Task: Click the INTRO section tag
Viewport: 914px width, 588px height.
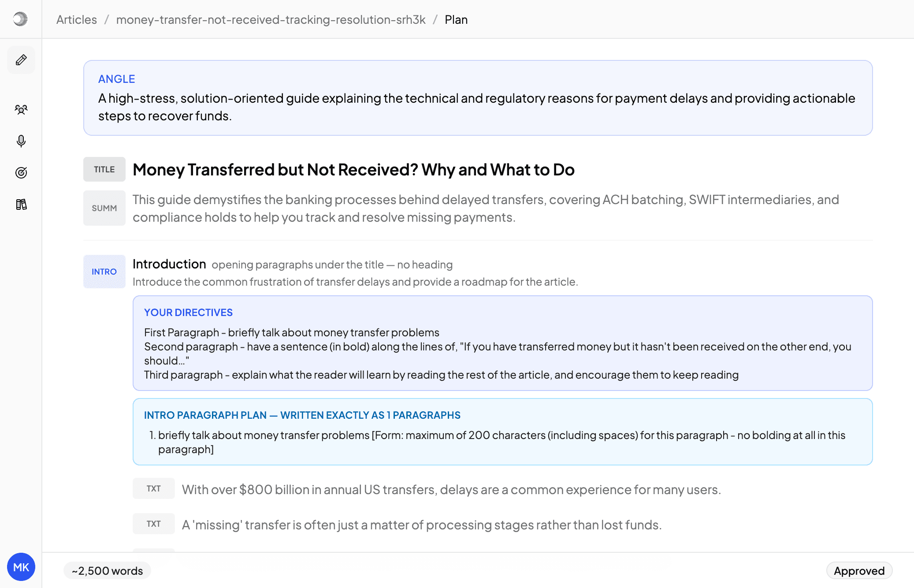Action: (x=104, y=272)
